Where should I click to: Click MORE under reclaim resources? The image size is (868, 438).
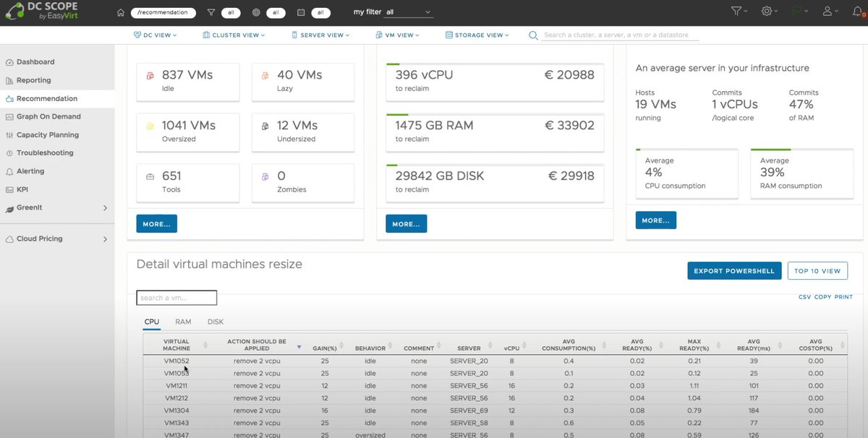click(406, 224)
